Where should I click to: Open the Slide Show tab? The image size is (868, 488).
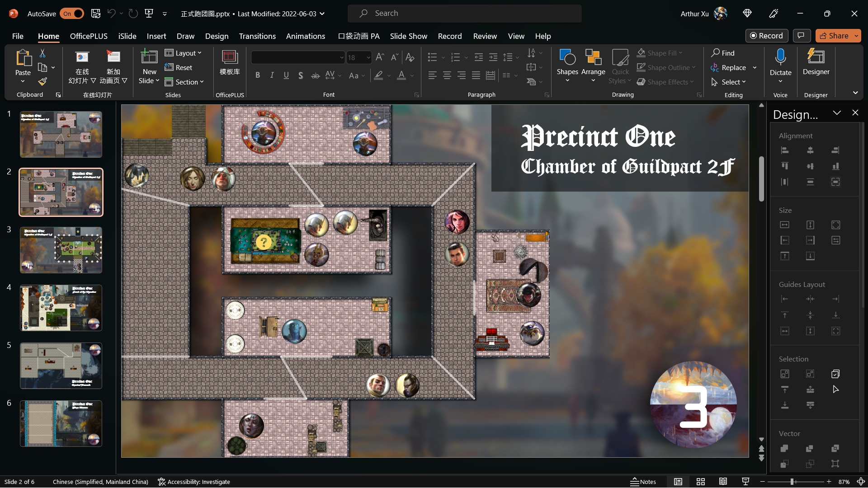(x=408, y=36)
